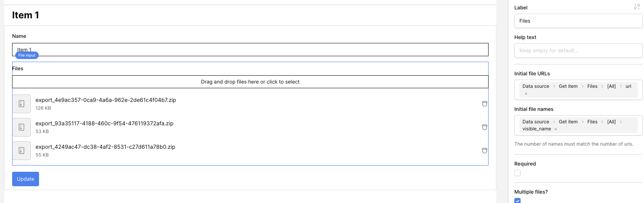Click zip icon for export_4249ac47 file
The height and width of the screenshot is (203, 644).
[21, 151]
